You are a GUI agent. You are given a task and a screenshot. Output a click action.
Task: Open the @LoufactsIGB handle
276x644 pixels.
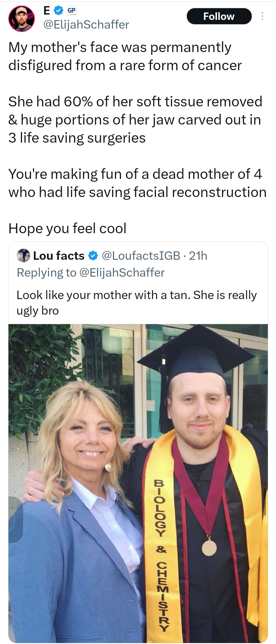[141, 256]
